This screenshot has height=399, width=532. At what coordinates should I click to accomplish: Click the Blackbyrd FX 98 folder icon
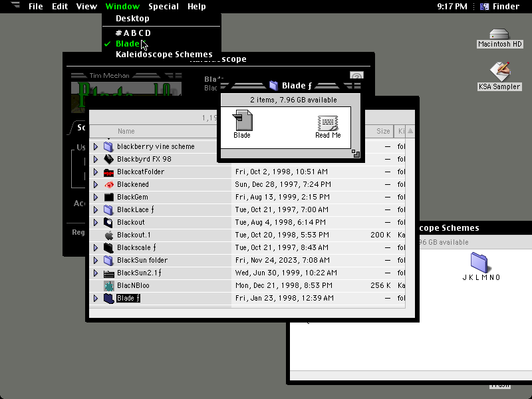[x=108, y=159]
